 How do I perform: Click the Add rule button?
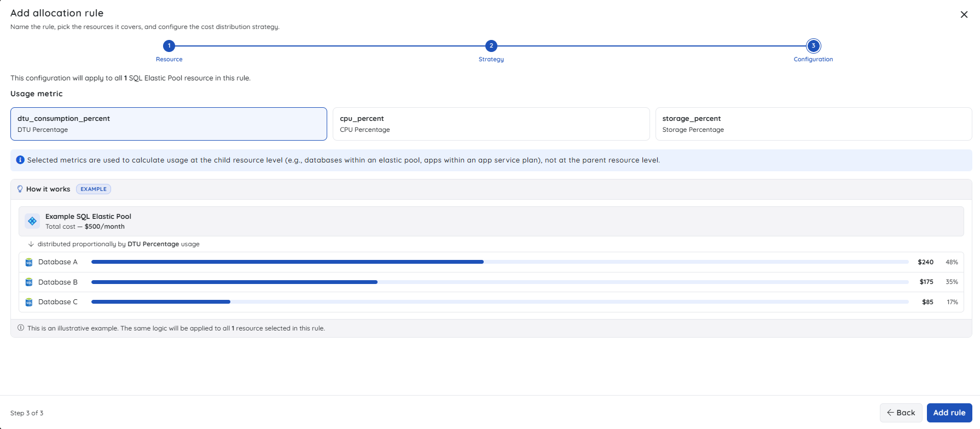(x=949, y=413)
